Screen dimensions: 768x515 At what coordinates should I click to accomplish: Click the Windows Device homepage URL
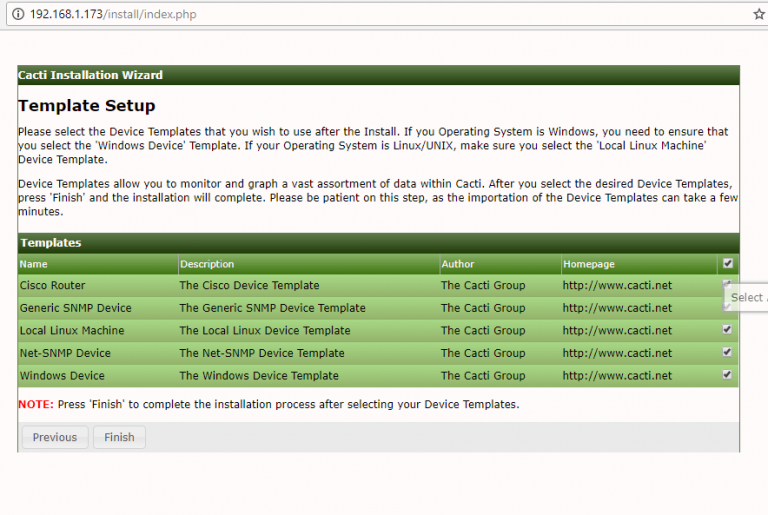point(617,375)
